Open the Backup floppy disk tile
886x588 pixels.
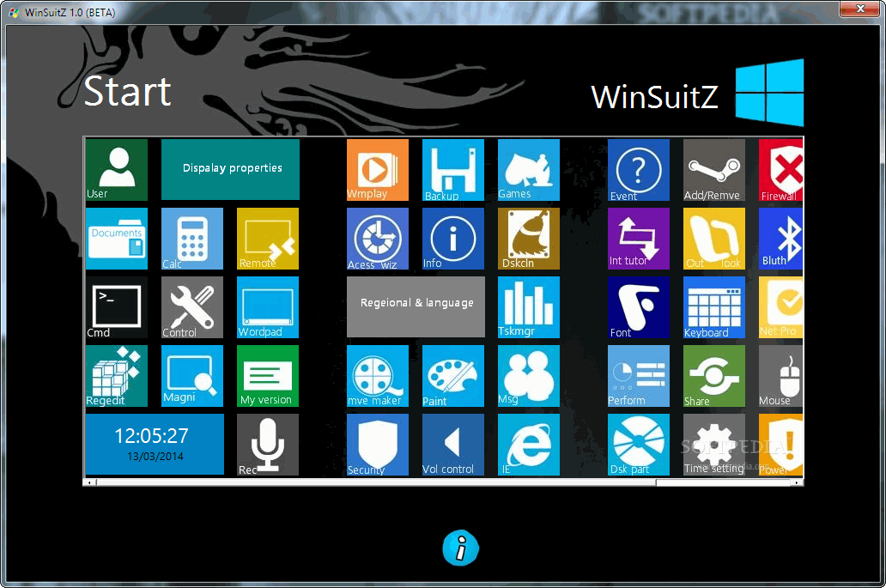click(x=453, y=169)
